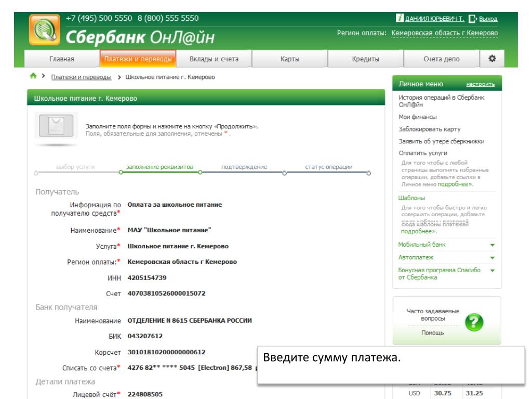Viewport: 532px width, 399px height.
Task: Open the Мобильный банк link
Action: [x=422, y=245]
